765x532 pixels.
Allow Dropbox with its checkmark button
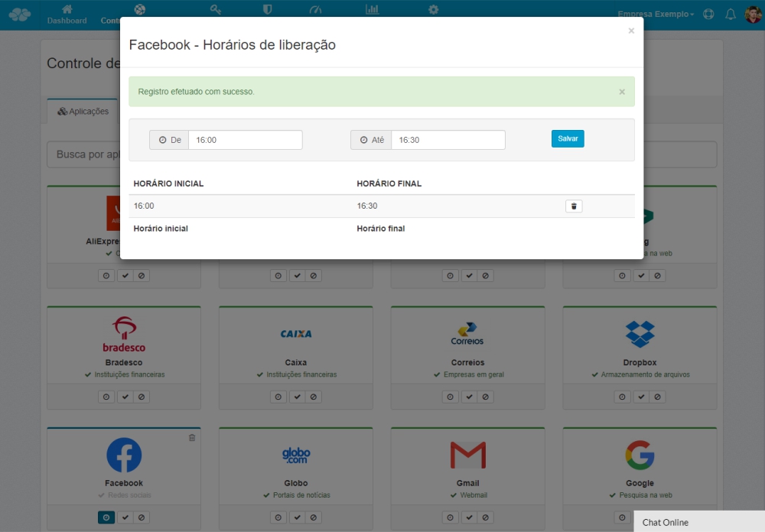coord(641,397)
